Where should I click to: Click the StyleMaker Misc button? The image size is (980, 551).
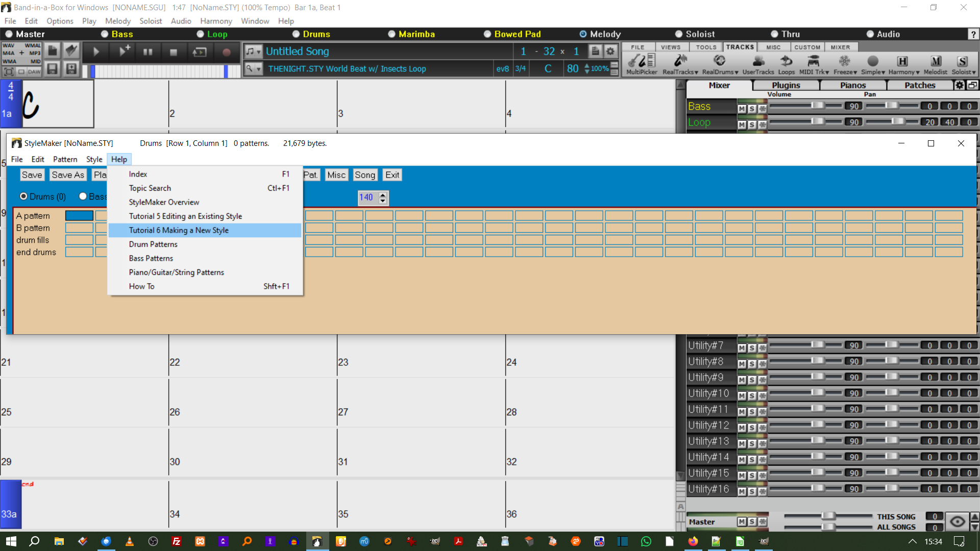click(336, 175)
